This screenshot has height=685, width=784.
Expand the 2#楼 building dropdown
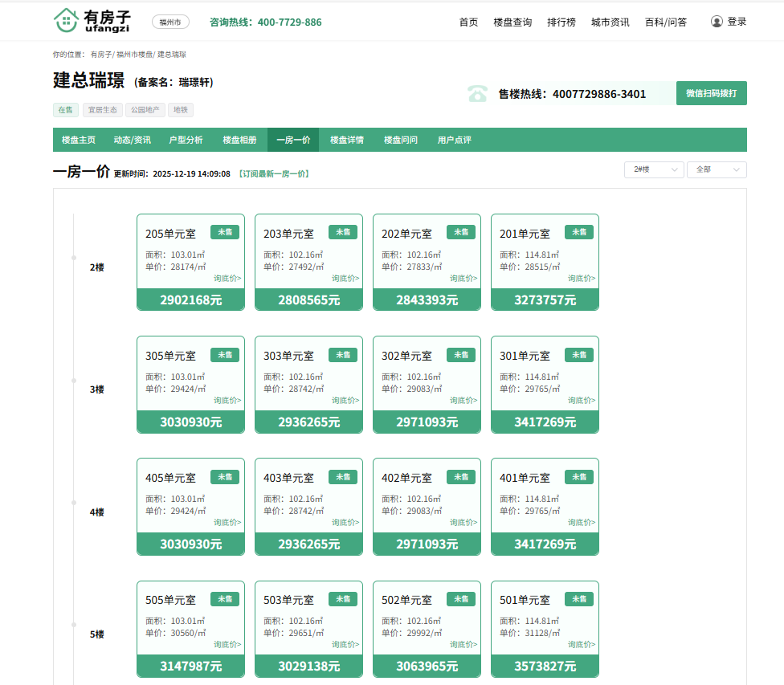tap(654, 169)
